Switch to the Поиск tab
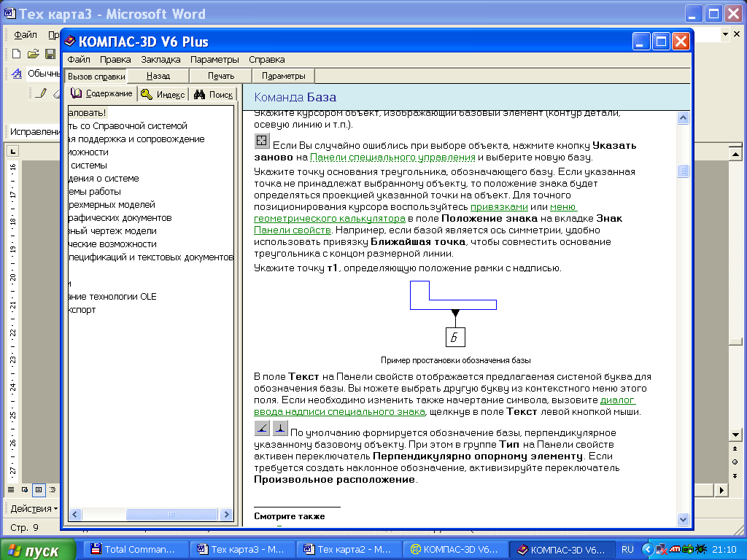The image size is (747, 560). point(214,95)
